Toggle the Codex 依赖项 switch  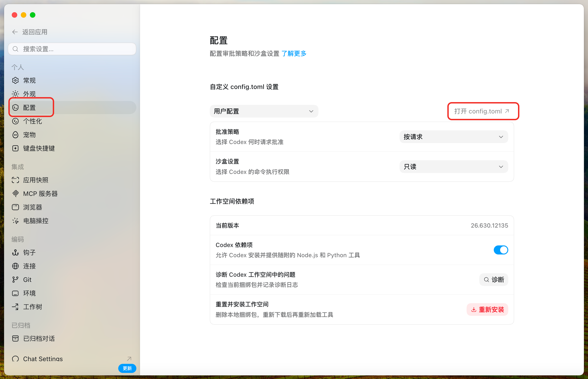[501, 250]
